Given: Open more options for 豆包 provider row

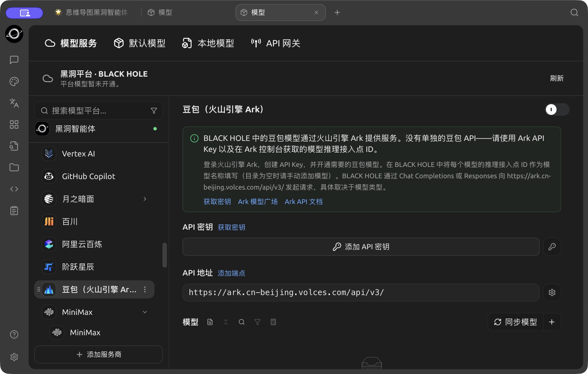Looking at the screenshot, I should pyautogui.click(x=145, y=289).
